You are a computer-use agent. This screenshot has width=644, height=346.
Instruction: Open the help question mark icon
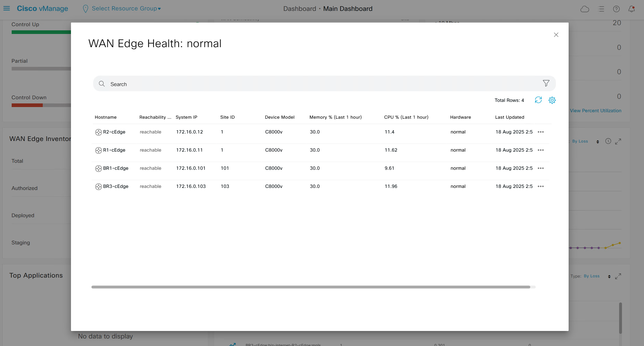pos(616,9)
